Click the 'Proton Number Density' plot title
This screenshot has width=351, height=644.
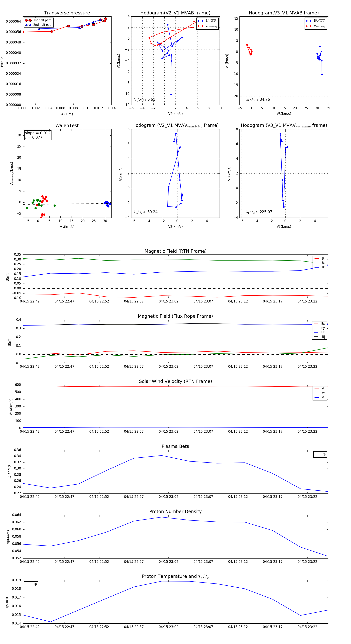175,511
